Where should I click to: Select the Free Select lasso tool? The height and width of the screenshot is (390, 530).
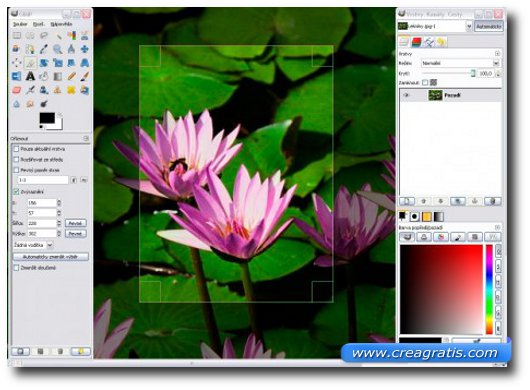[x=44, y=35]
